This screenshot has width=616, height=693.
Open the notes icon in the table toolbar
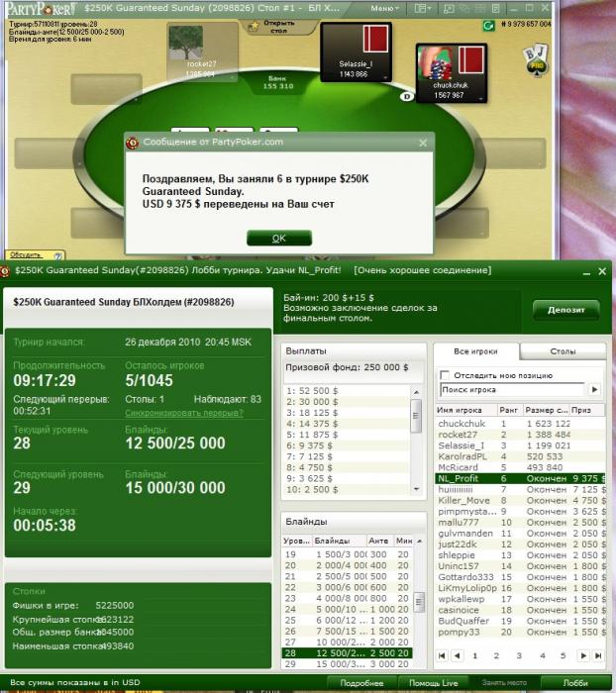[x=496, y=8]
